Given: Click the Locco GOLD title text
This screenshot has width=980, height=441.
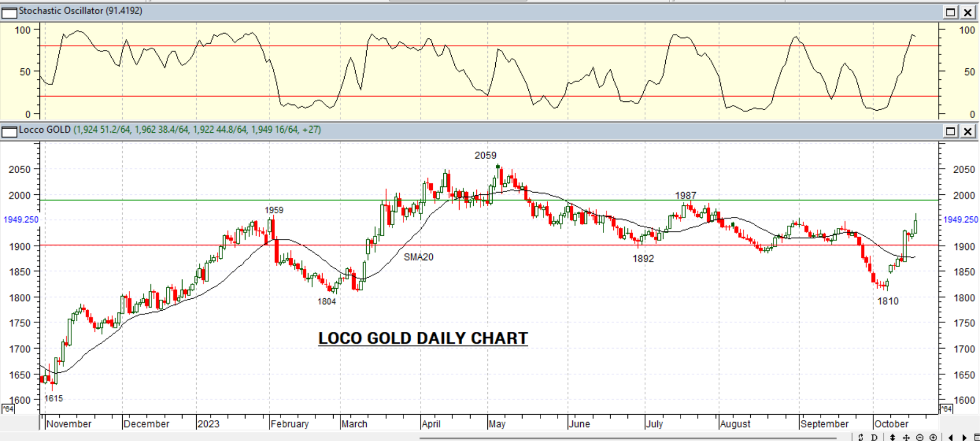Looking at the screenshot, I should tap(45, 130).
